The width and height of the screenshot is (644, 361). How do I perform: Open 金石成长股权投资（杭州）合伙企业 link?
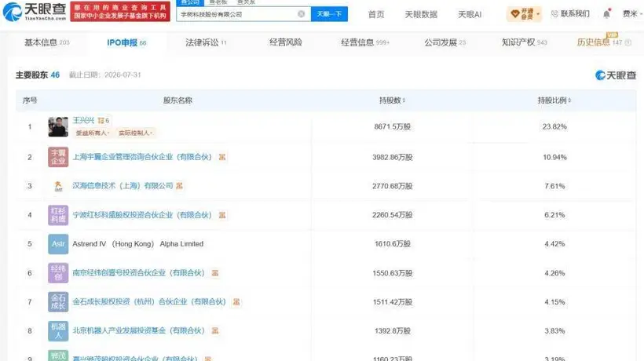(x=149, y=302)
